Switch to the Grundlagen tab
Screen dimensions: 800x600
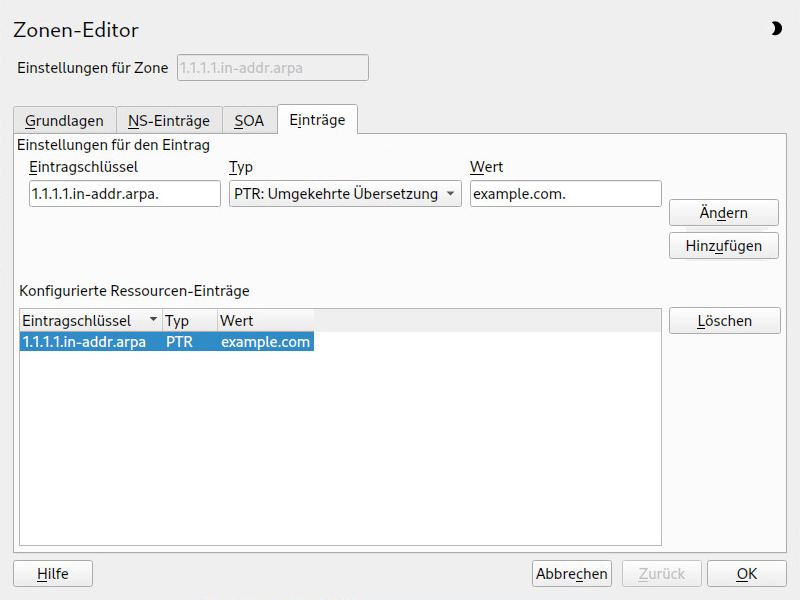pyautogui.click(x=65, y=120)
